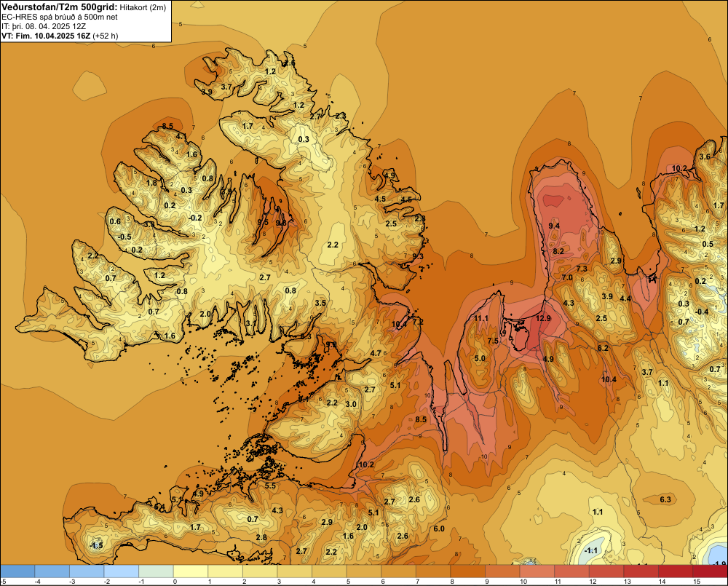Click the legend scale label '10'
This screenshot has height=586, width=728.
click(x=523, y=582)
